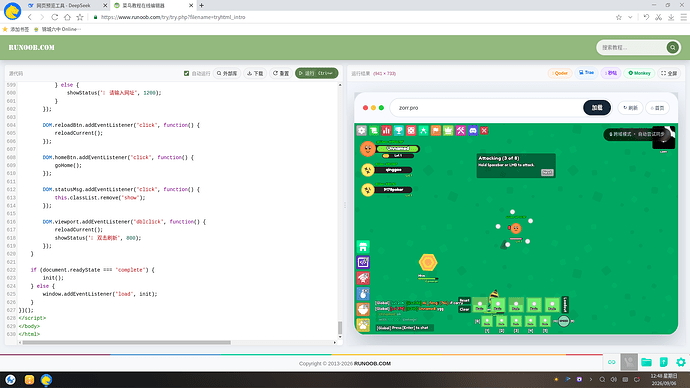This screenshot has width=690, height=388.
Task: Click the RUNOOB.COM footer link
Action: coord(372,364)
